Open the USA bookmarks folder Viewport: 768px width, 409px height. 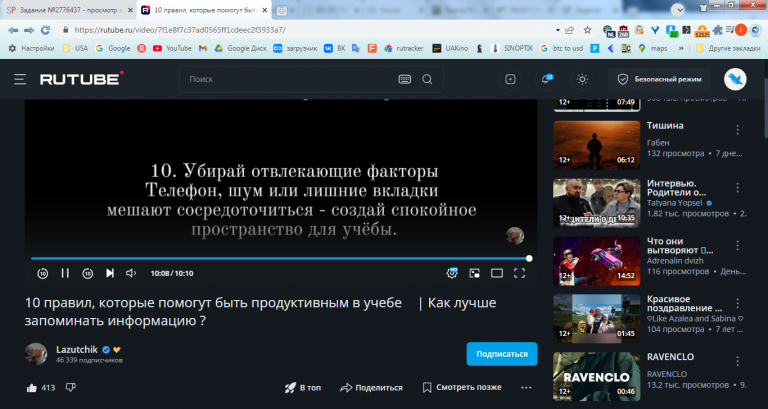(x=75, y=48)
